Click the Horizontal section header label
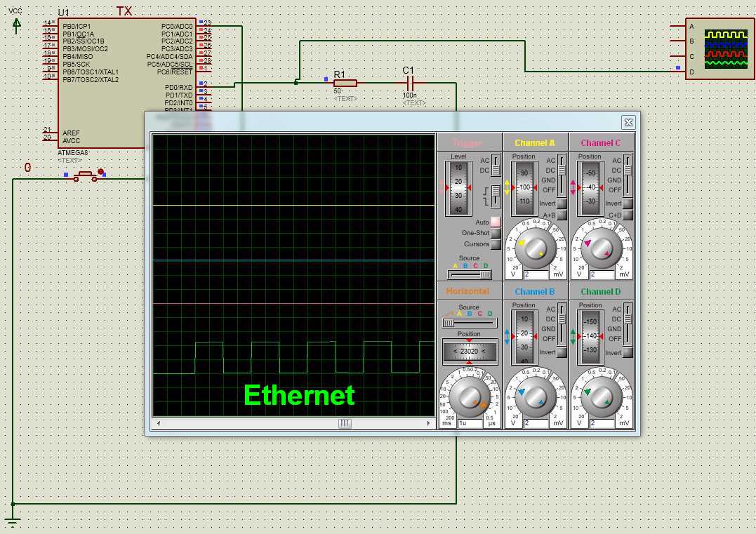The height and width of the screenshot is (534, 756). click(x=467, y=291)
